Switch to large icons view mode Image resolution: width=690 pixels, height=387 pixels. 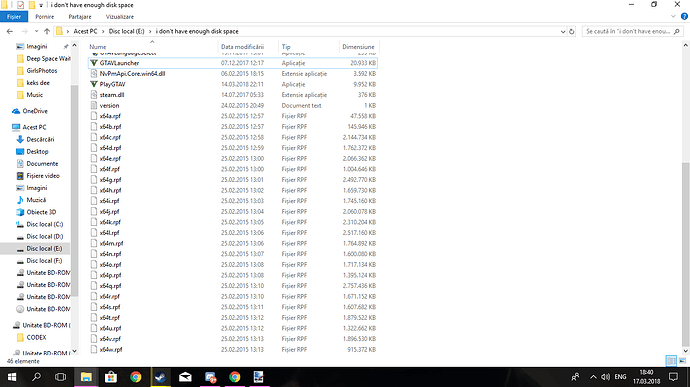point(682,361)
